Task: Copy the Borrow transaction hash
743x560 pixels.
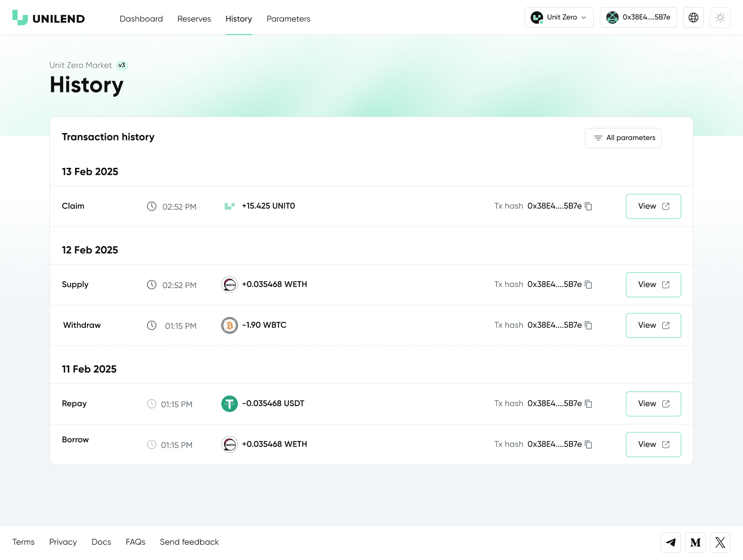Action: (589, 445)
